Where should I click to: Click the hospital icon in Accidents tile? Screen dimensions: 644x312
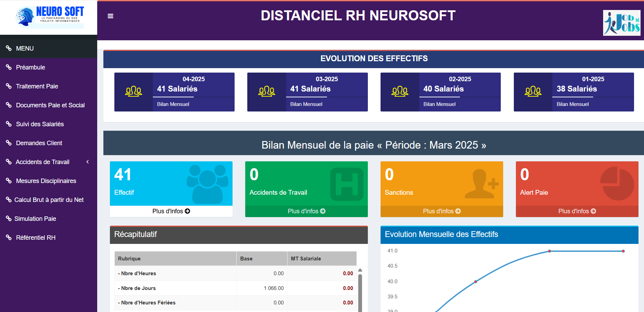pos(347,184)
